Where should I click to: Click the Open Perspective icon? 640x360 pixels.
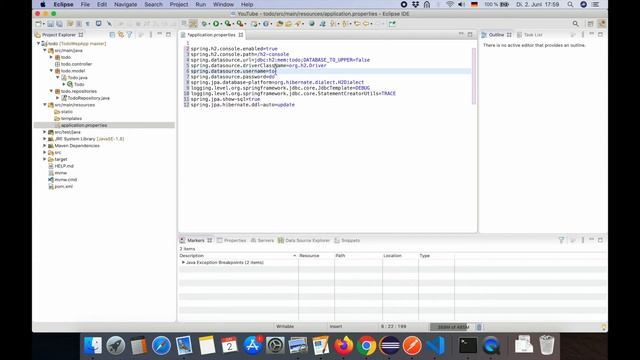click(x=591, y=24)
